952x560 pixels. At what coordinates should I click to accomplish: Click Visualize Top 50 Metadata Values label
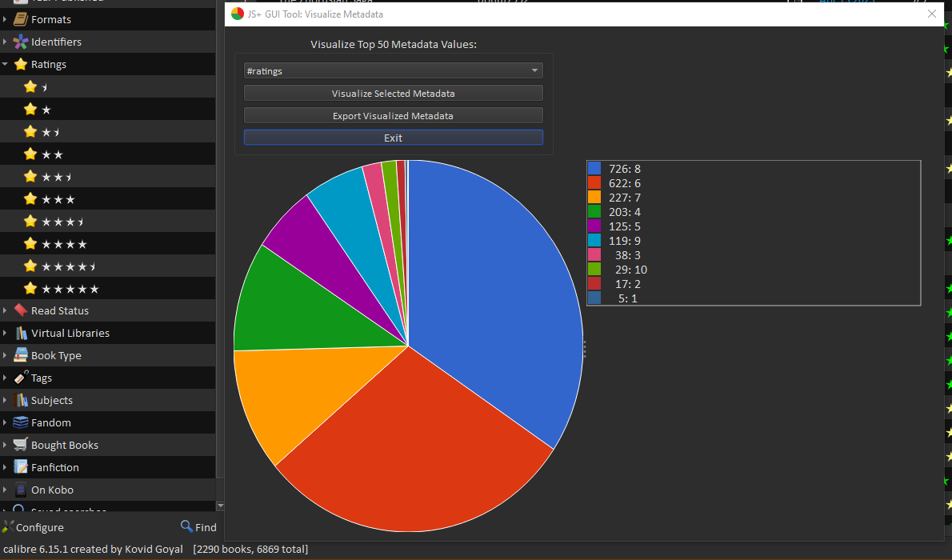394,44
